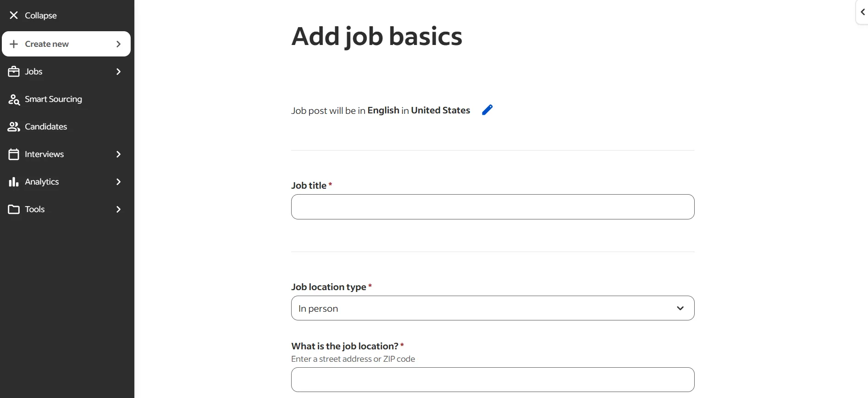868x398 pixels.
Task: Open the Tools folder icon
Action: [14, 209]
